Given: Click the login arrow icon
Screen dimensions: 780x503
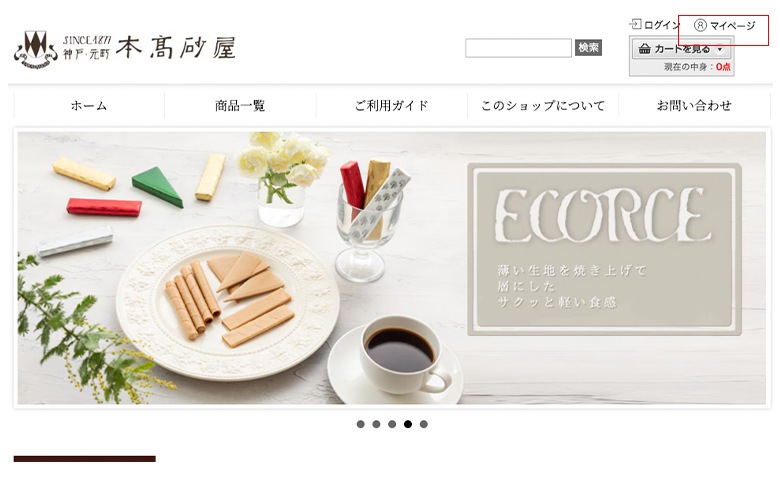Looking at the screenshot, I should (x=635, y=24).
